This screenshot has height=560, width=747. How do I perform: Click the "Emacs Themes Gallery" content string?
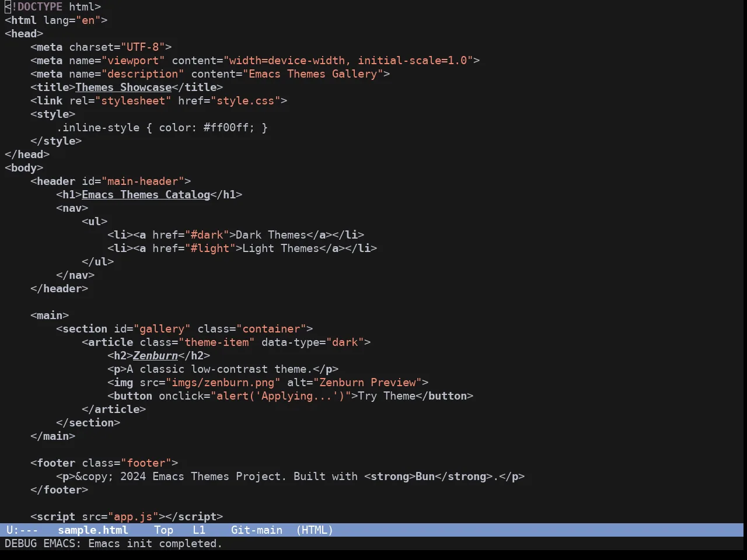click(313, 74)
